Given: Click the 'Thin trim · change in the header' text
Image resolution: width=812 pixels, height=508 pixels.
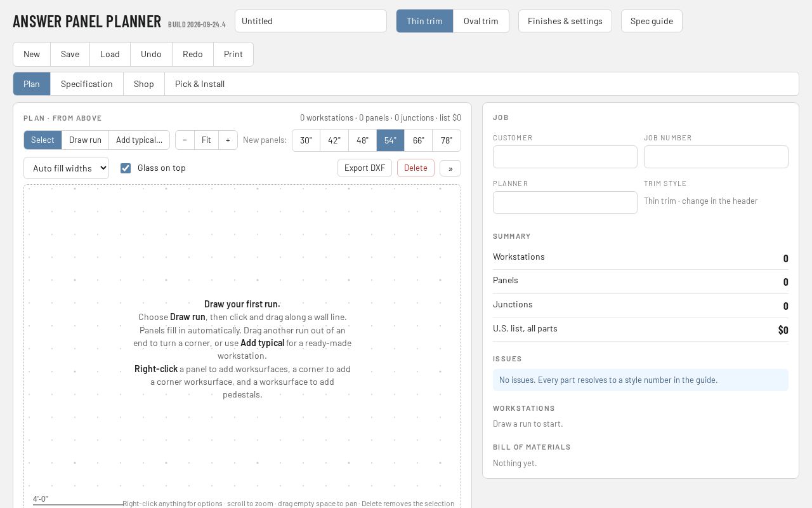Looking at the screenshot, I should tap(701, 201).
